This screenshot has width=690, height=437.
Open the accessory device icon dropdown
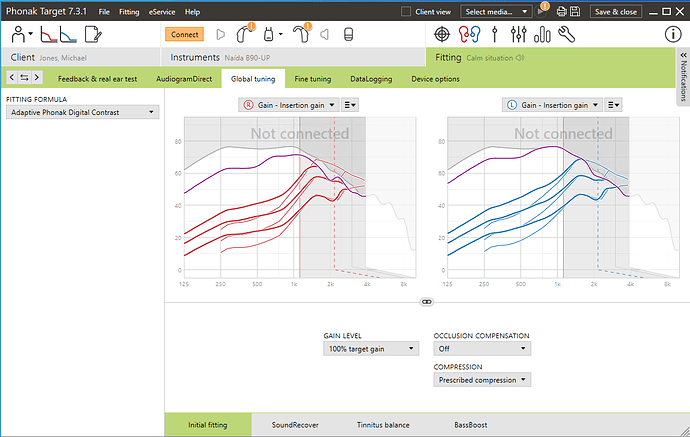click(272, 34)
